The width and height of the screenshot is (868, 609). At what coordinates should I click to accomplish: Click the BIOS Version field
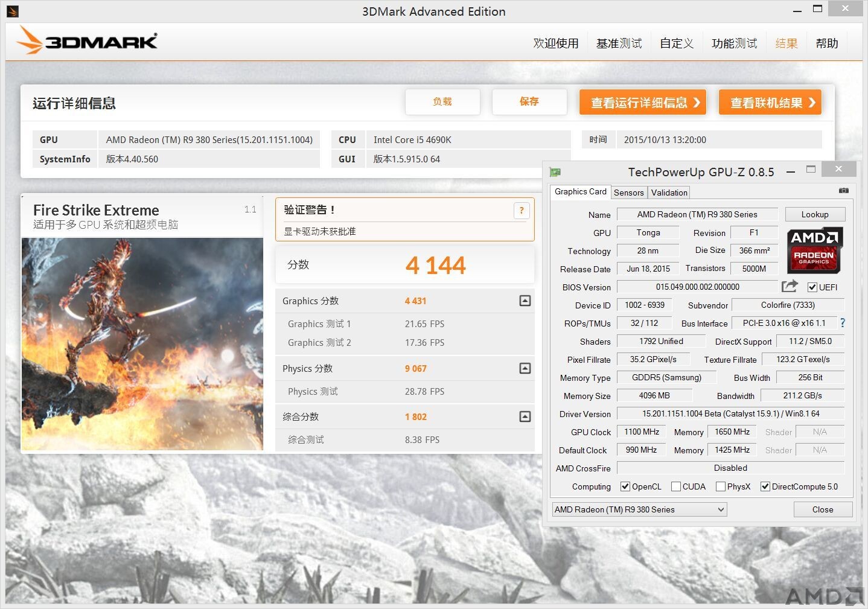pos(697,287)
